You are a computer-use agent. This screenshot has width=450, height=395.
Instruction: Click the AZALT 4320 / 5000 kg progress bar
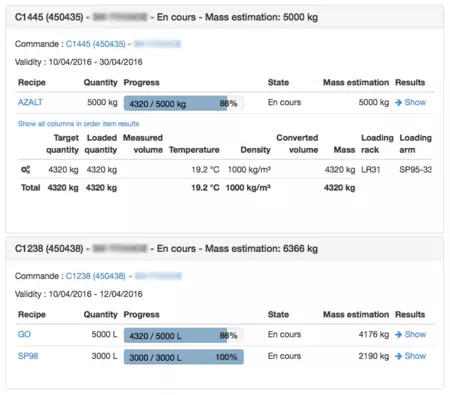coord(184,103)
